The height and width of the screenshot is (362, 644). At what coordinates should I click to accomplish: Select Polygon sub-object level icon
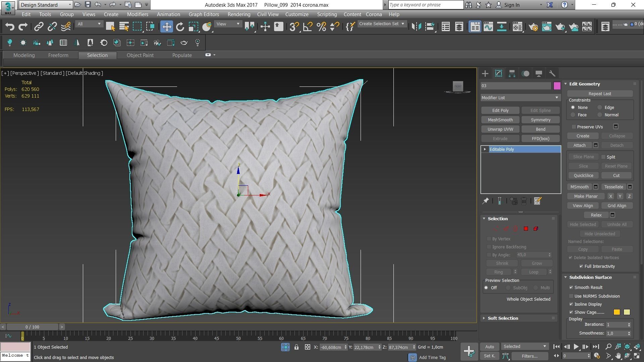[526, 229]
